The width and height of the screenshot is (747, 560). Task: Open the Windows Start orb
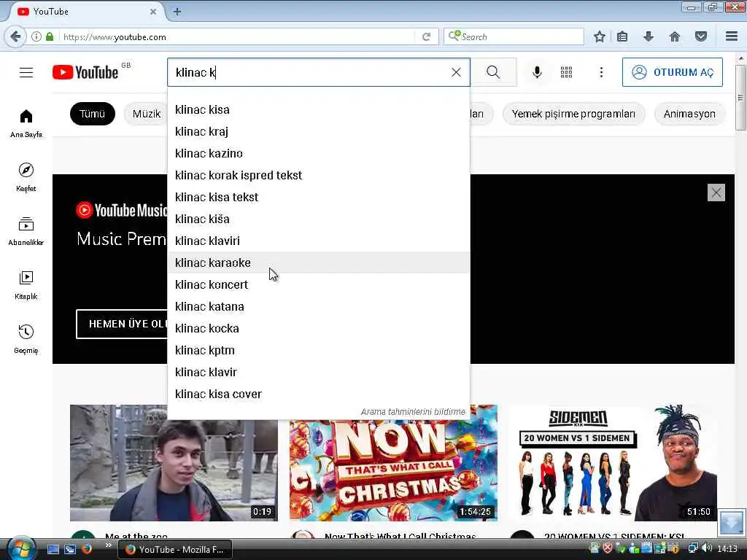tap(21, 548)
